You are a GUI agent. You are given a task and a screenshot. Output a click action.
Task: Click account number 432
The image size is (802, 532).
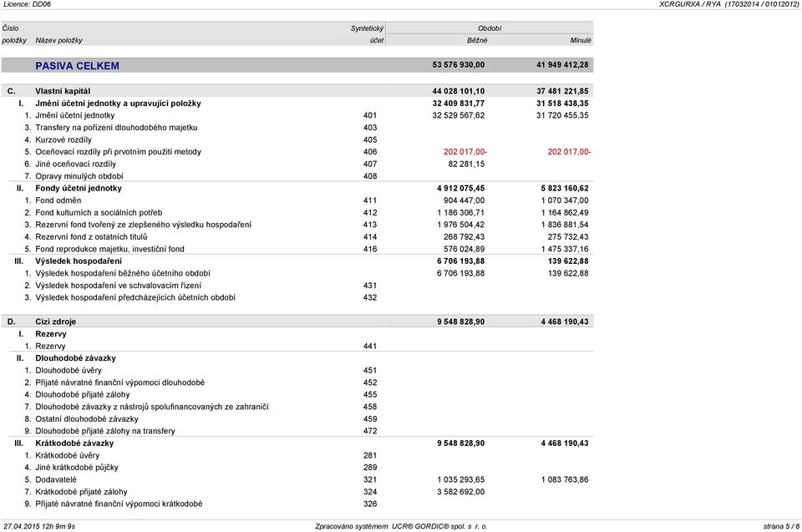tap(370, 297)
